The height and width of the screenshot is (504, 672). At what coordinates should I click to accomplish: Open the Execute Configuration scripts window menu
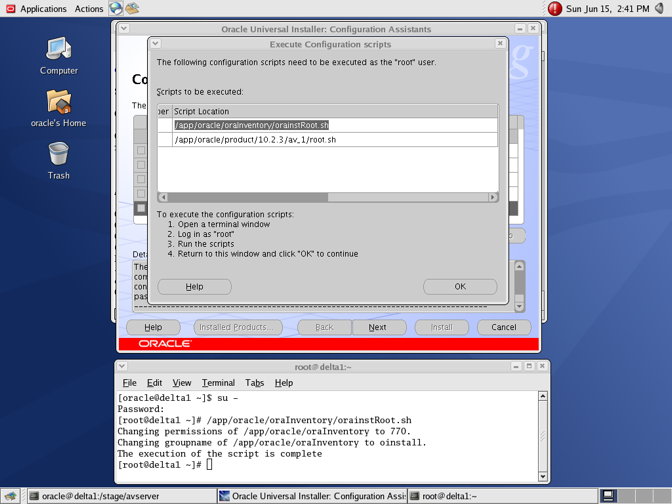(x=156, y=44)
